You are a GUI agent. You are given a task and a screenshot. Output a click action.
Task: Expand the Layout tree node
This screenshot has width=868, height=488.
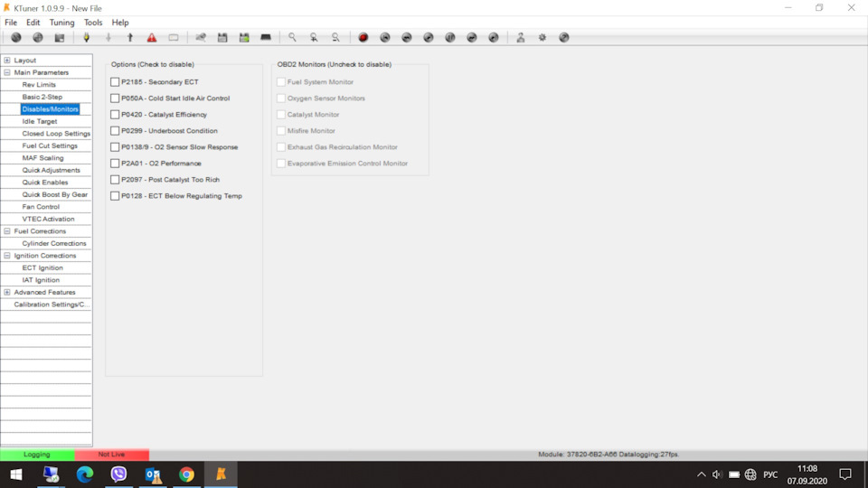[x=7, y=61]
